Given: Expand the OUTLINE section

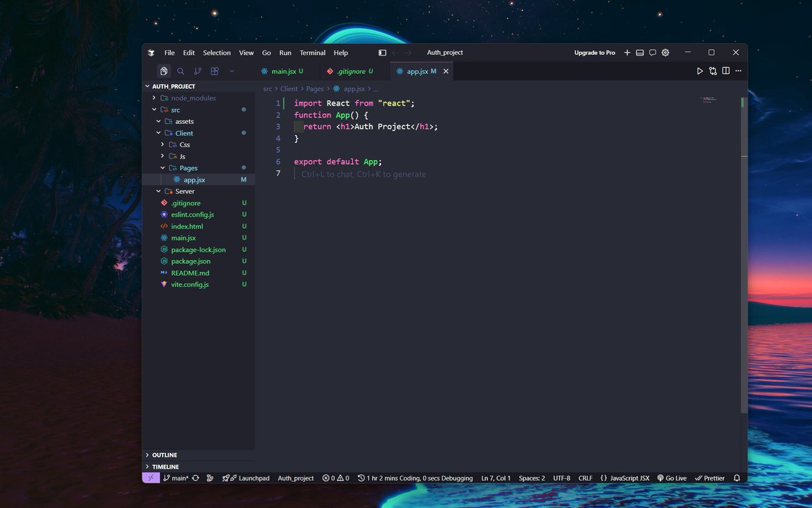Looking at the screenshot, I should [198, 455].
